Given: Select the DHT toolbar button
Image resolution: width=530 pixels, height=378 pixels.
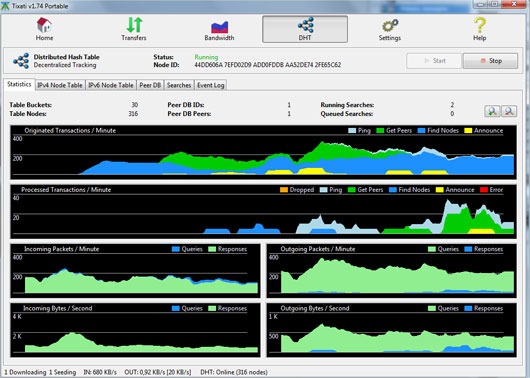Looking at the screenshot, I should click(x=305, y=29).
